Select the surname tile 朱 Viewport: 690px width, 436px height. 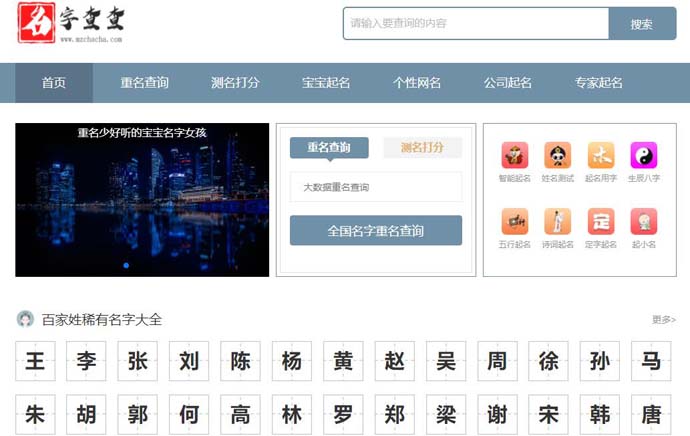pos(35,414)
